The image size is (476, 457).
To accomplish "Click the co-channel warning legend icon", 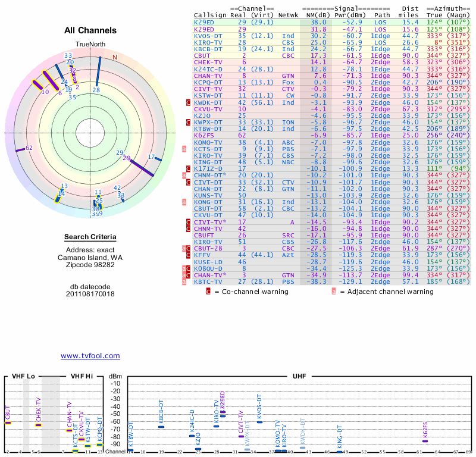I will 208,292.
